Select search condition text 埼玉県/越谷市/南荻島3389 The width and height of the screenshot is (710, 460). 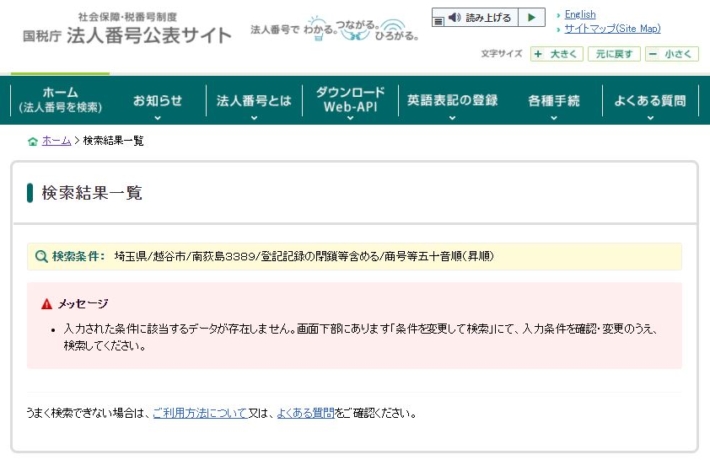click(185, 256)
